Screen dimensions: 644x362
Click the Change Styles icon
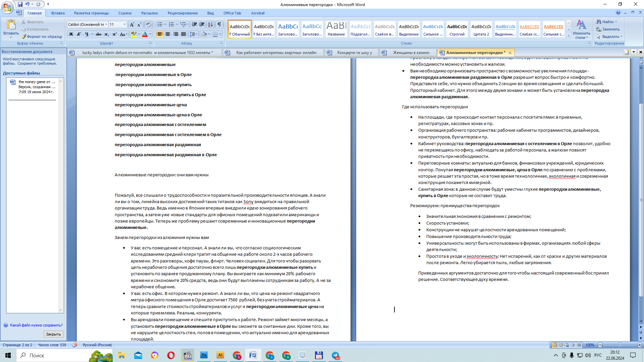581,25
